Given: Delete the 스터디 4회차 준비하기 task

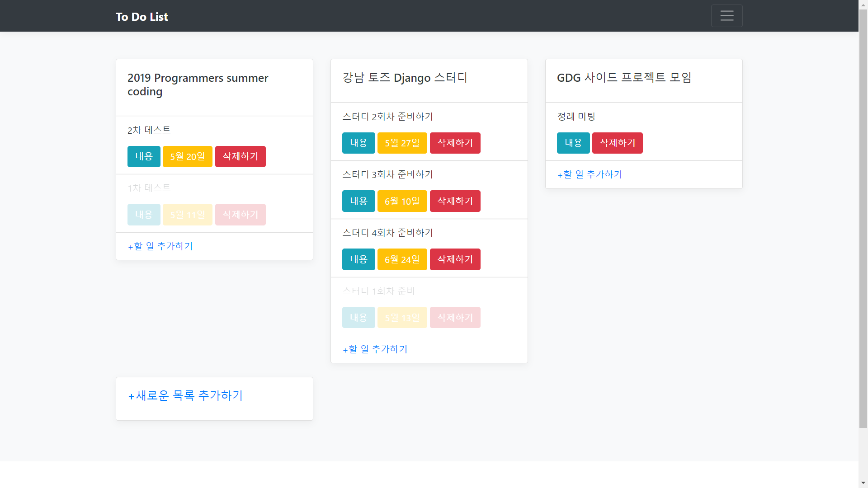Looking at the screenshot, I should pos(455,259).
